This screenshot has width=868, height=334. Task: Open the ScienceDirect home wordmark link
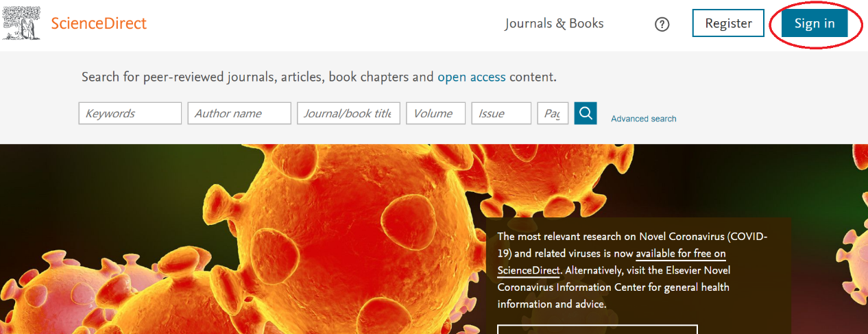coord(99,23)
